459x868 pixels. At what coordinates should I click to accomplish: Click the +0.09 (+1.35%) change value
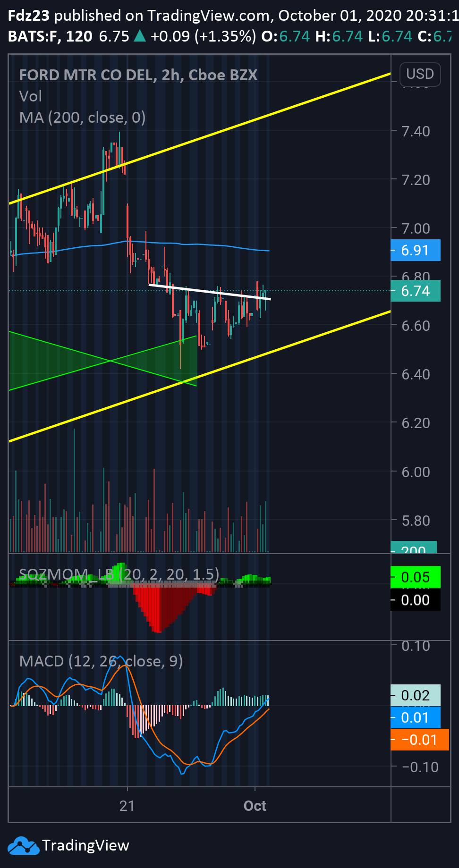click(203, 36)
